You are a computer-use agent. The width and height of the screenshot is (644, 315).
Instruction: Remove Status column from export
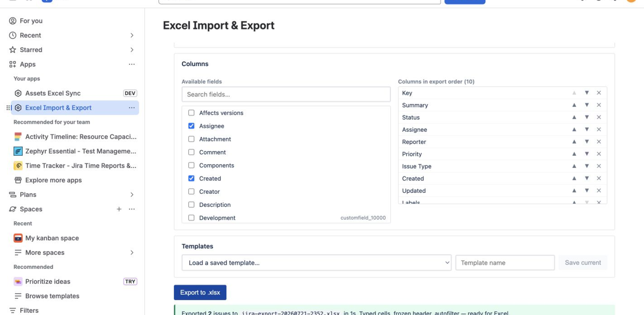point(599,117)
